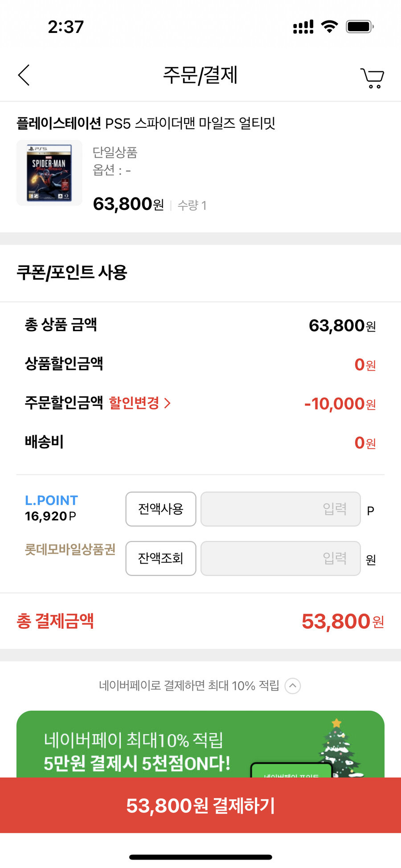
Task: Focus the L.POINT amount input field
Action: 281,509
